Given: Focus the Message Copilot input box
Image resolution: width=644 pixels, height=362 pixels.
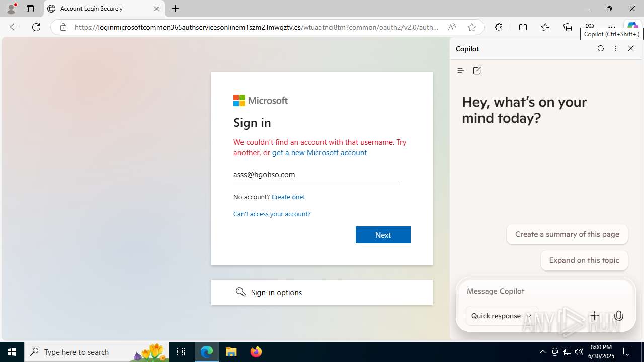Looking at the screenshot, I should [x=546, y=291].
